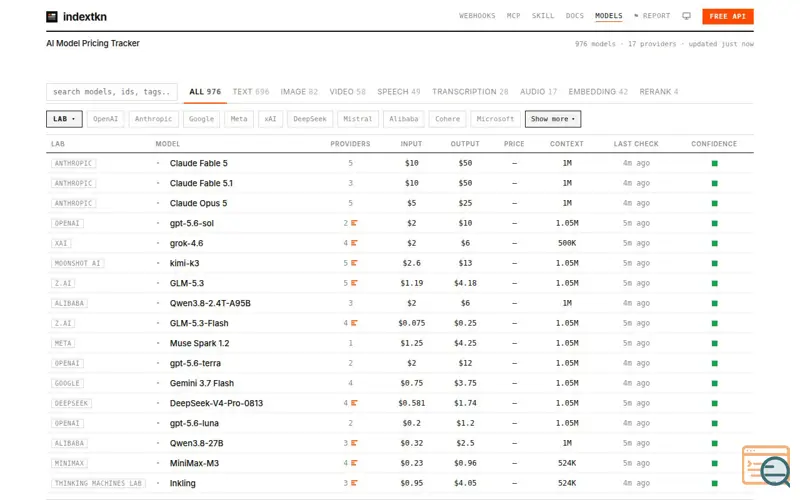Filter by Meta lab chip
This screenshot has width=800, height=500.
point(239,119)
